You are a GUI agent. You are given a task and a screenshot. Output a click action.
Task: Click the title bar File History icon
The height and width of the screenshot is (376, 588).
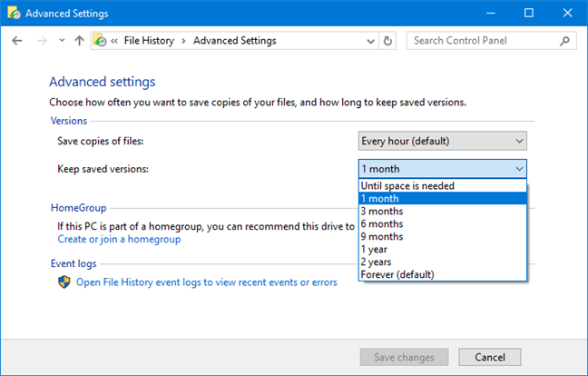(15, 13)
